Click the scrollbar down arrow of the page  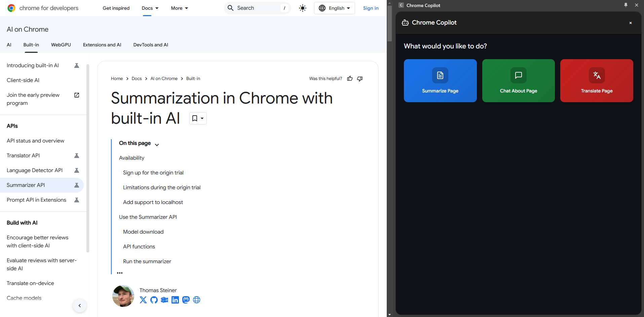[389, 315]
